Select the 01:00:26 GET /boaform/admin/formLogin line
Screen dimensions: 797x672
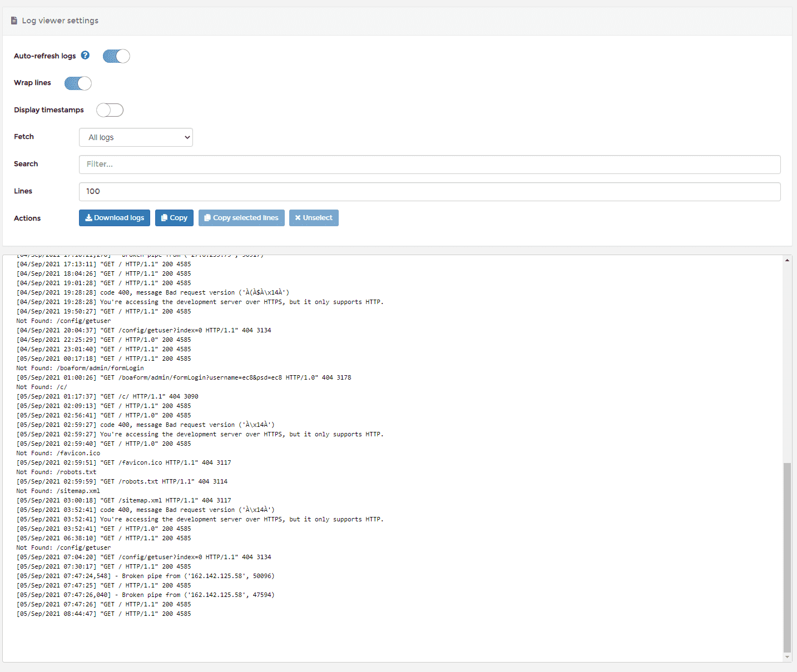(184, 377)
